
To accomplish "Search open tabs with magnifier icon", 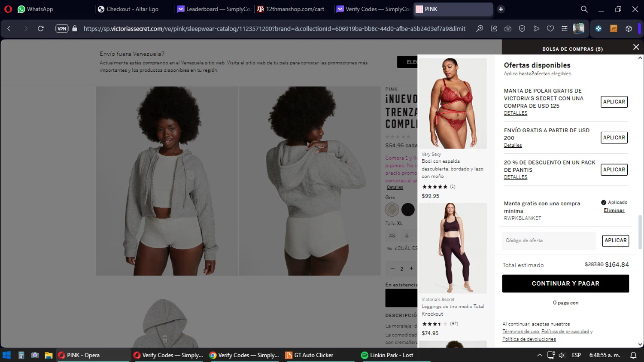I will tap(584, 9).
